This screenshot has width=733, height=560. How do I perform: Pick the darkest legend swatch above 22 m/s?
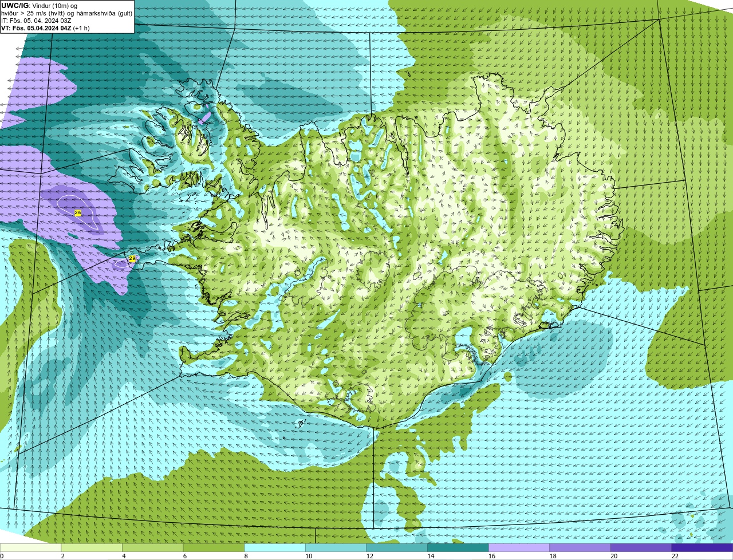click(702, 547)
